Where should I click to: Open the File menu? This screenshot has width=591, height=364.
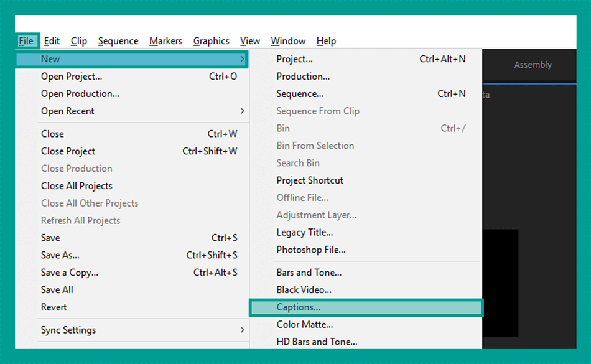click(x=26, y=41)
